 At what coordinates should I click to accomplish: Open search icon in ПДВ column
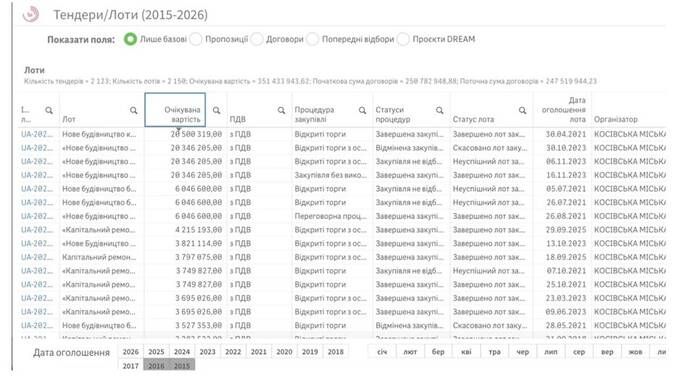pos(281,111)
